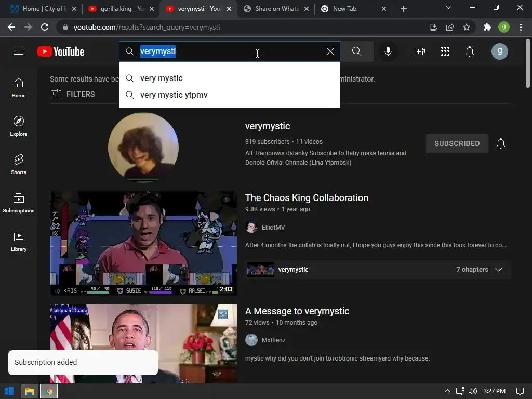The image size is (532, 399).
Task: Open the YouTube apps grid
Action: coord(445,51)
